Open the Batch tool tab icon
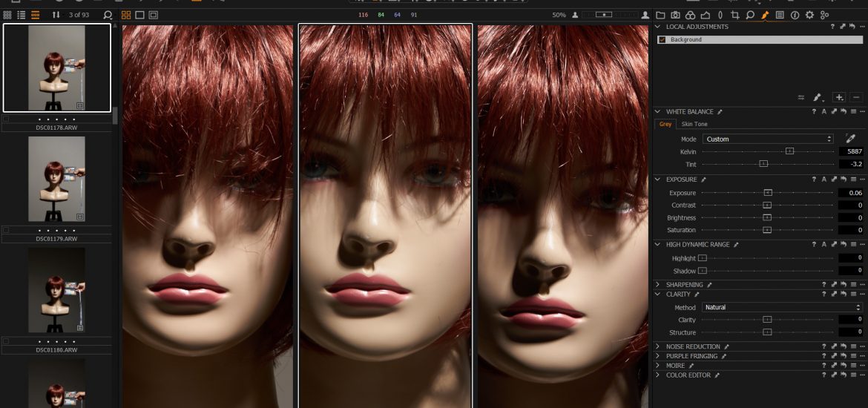Image resolution: width=868 pixels, height=408 pixels. pos(825,15)
